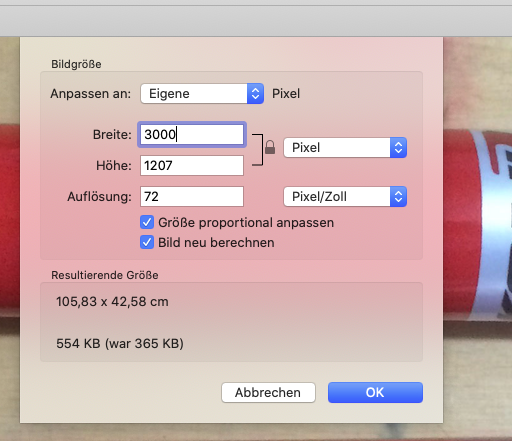Click the Pixel/Zoll dropdown blue arrows
Screen dimensions: 512x441
[x=398, y=196]
